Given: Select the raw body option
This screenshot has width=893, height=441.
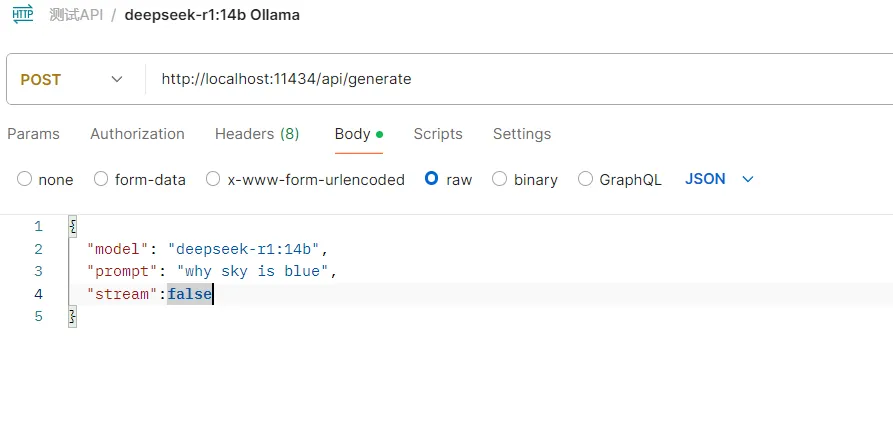Looking at the screenshot, I should tap(432, 180).
